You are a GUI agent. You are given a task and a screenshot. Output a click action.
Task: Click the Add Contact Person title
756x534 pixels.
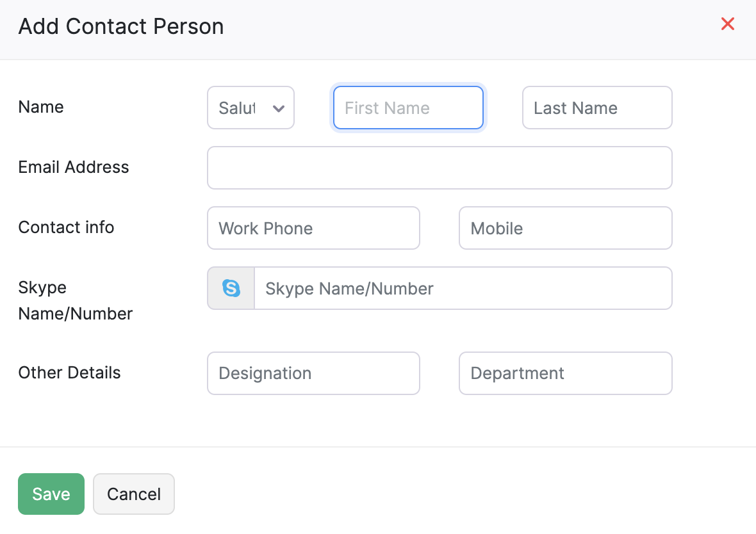121,26
